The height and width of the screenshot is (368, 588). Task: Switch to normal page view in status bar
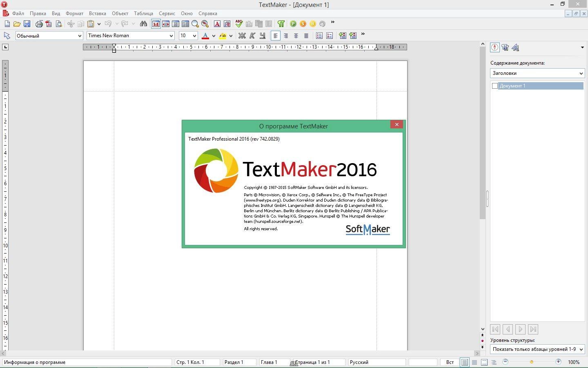465,362
